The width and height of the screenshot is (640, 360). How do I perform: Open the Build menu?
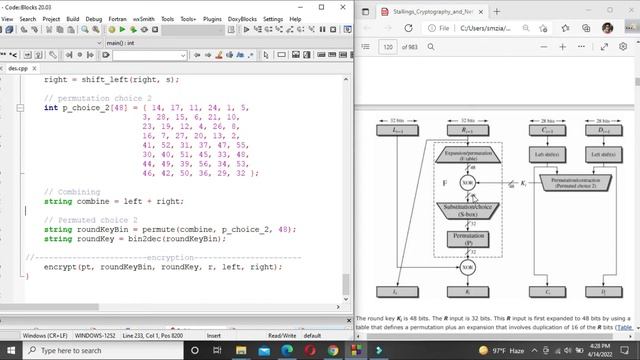click(73, 19)
